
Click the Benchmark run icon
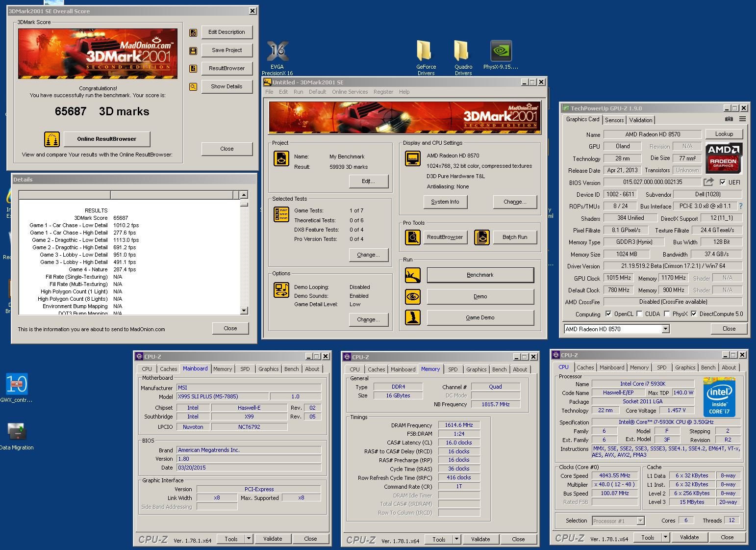pyautogui.click(x=413, y=275)
